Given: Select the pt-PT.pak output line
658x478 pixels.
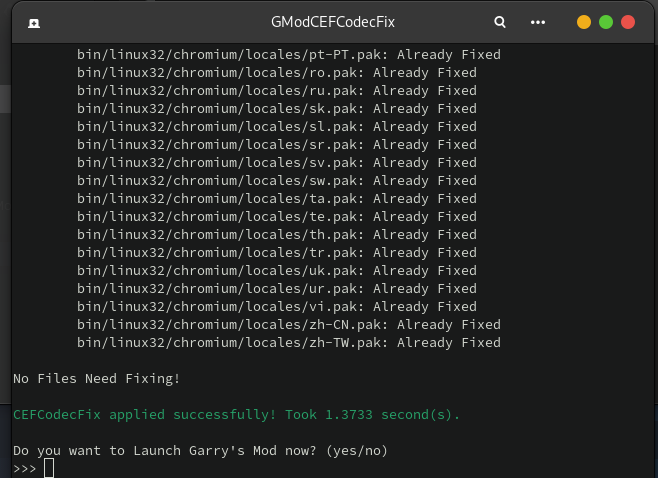Looking at the screenshot, I should point(288,55).
